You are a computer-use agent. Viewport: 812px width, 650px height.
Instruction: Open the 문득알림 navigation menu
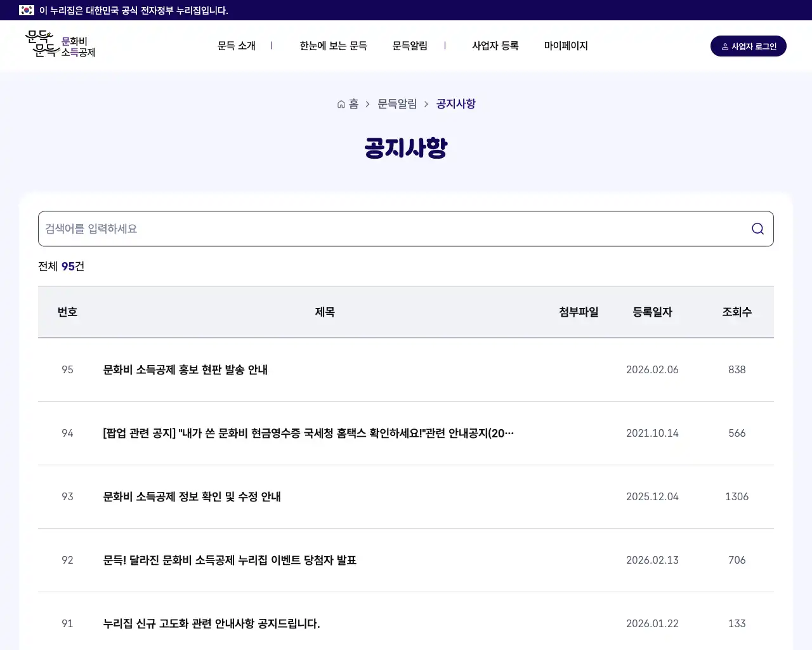point(410,46)
